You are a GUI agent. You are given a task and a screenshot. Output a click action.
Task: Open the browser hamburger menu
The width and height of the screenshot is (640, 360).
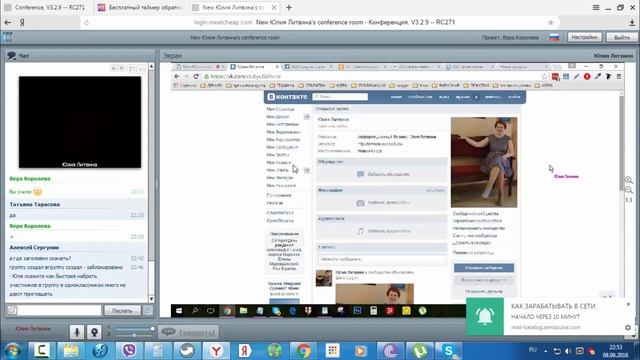tap(596, 7)
